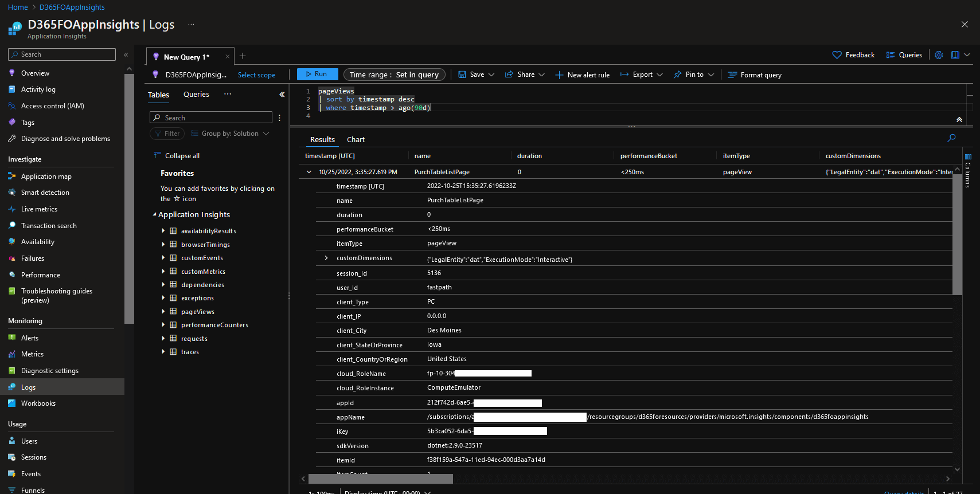Open Sessions under Usage
Viewport: 980px width, 494px height.
pos(33,457)
